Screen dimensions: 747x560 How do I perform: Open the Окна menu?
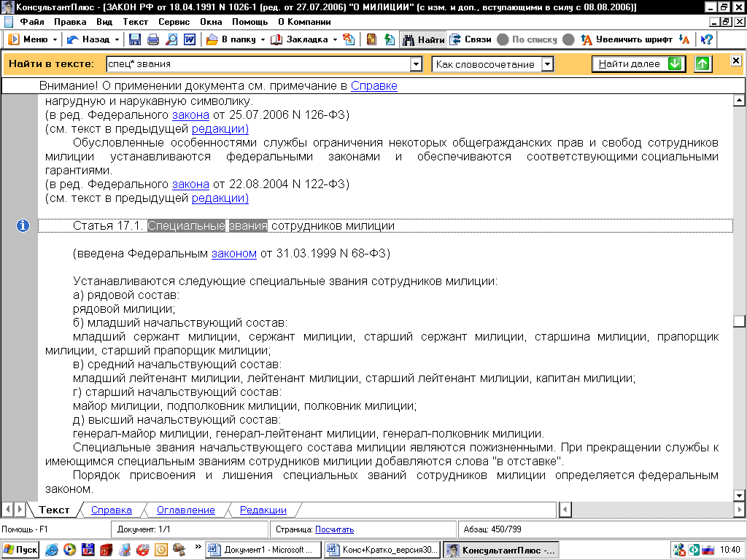tap(211, 22)
